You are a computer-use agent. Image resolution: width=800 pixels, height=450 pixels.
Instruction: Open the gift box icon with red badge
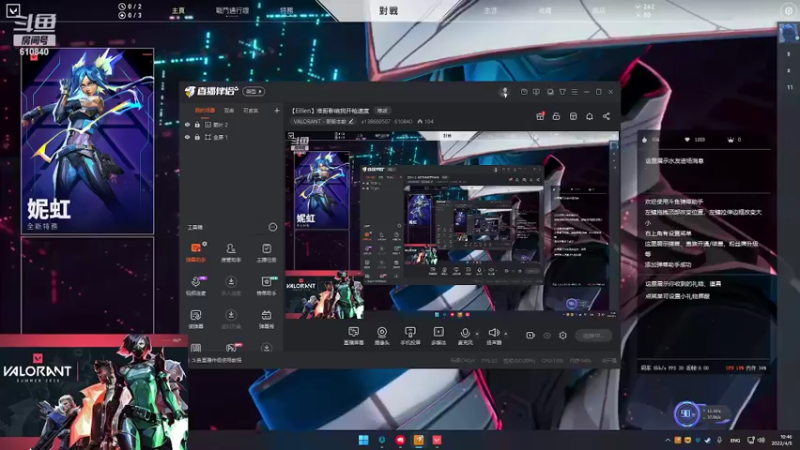coord(540,116)
